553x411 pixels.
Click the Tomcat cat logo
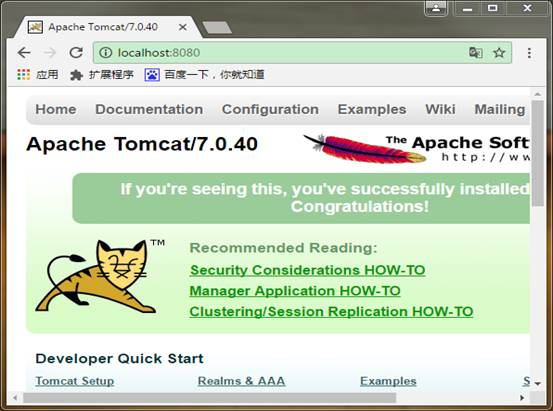tap(95, 277)
